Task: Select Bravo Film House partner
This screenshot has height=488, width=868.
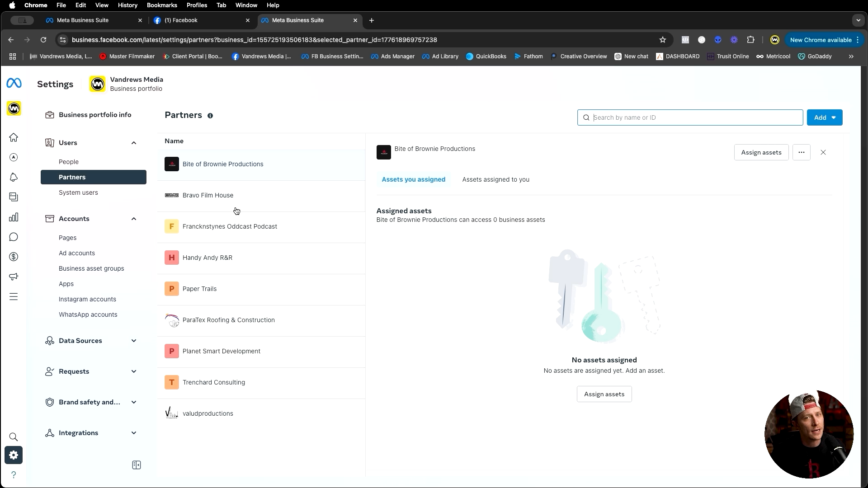Action: 261,195
